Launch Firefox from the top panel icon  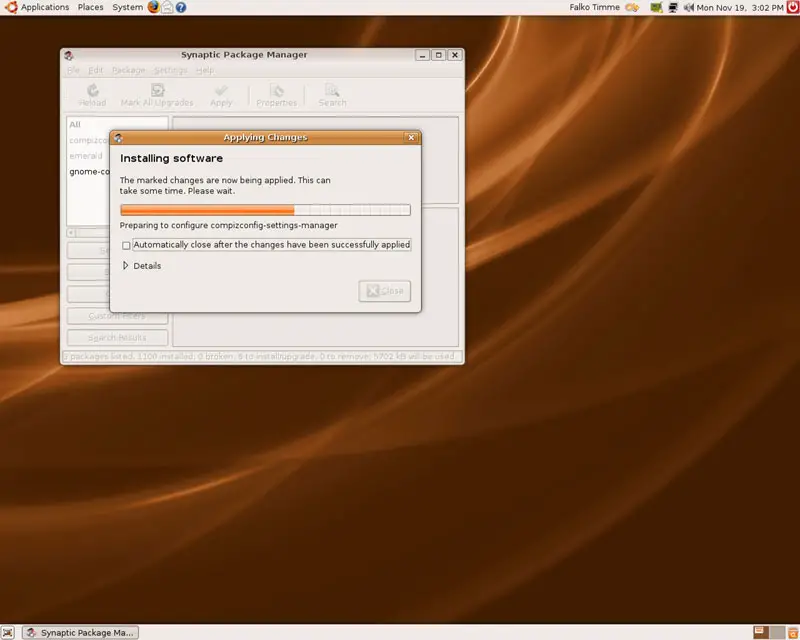153,7
